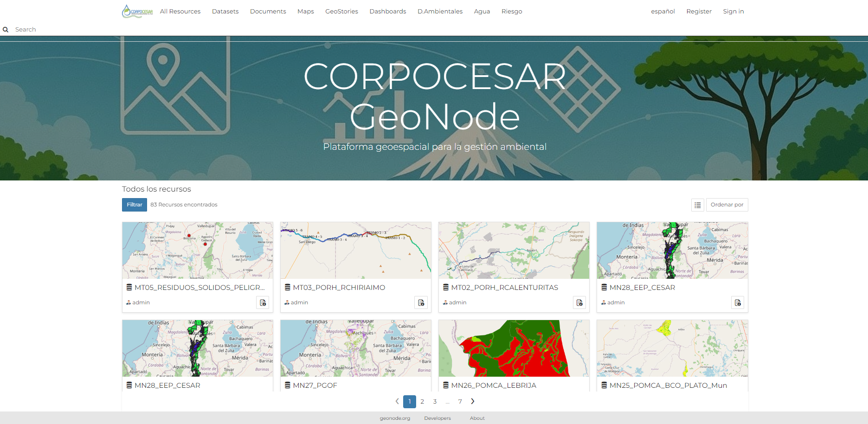Open metadata info icon for MT02_PORH_RCALENTURITAS

click(579, 302)
